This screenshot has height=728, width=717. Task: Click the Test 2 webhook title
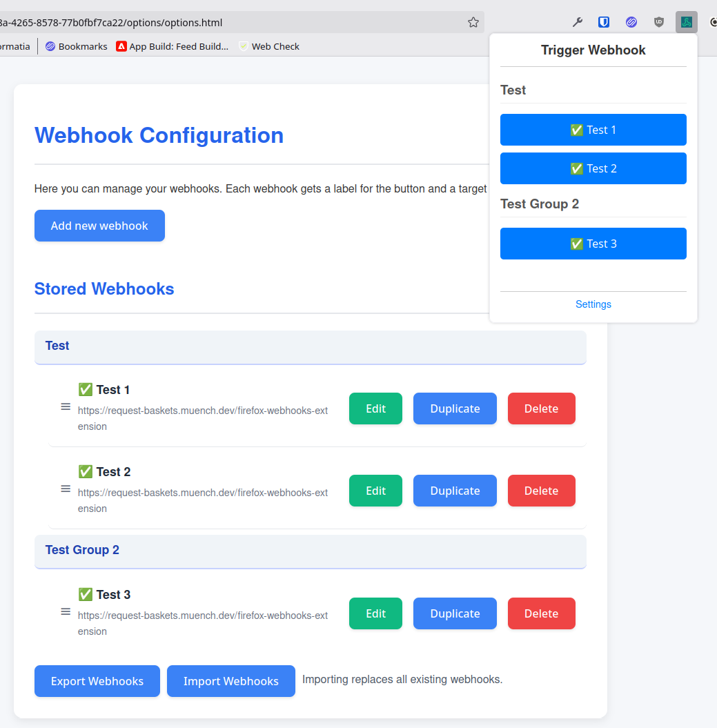pyautogui.click(x=104, y=472)
